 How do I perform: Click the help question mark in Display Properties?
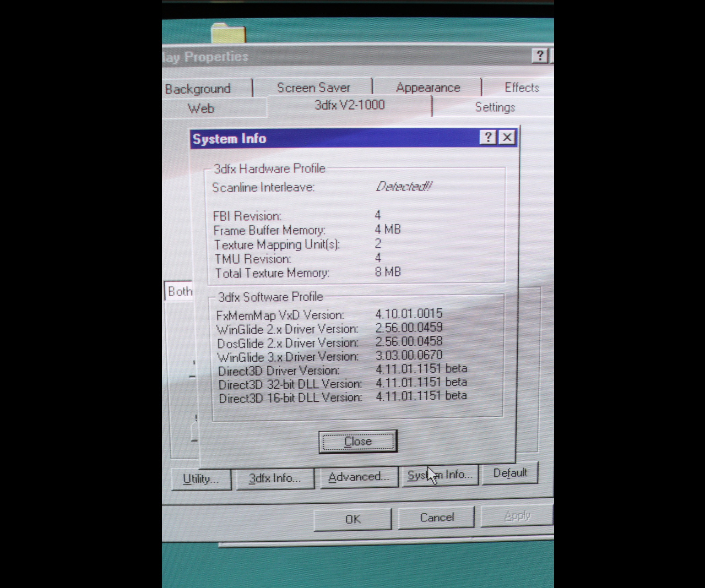pos(540,55)
